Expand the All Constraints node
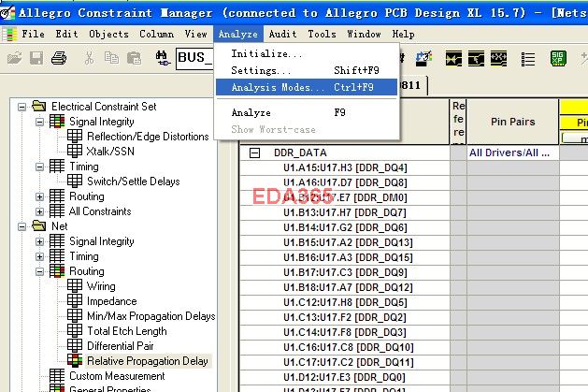The width and height of the screenshot is (588, 392). (x=40, y=212)
